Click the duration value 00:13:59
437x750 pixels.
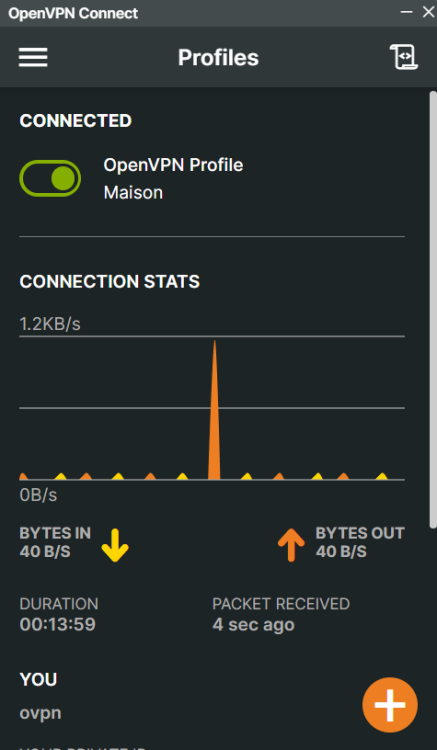click(57, 624)
